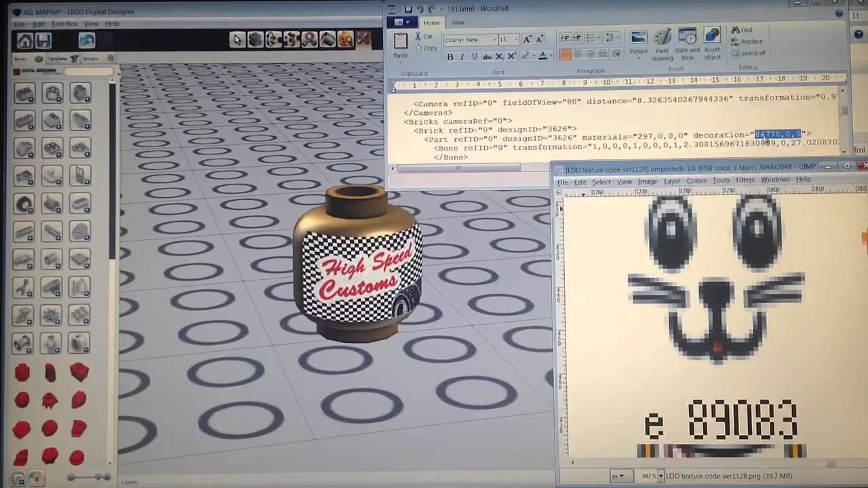Select the LDD Delete tool

[363, 39]
